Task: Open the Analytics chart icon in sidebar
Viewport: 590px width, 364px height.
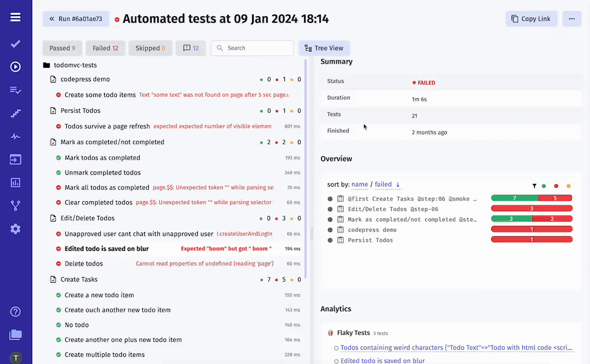Action: tap(15, 183)
